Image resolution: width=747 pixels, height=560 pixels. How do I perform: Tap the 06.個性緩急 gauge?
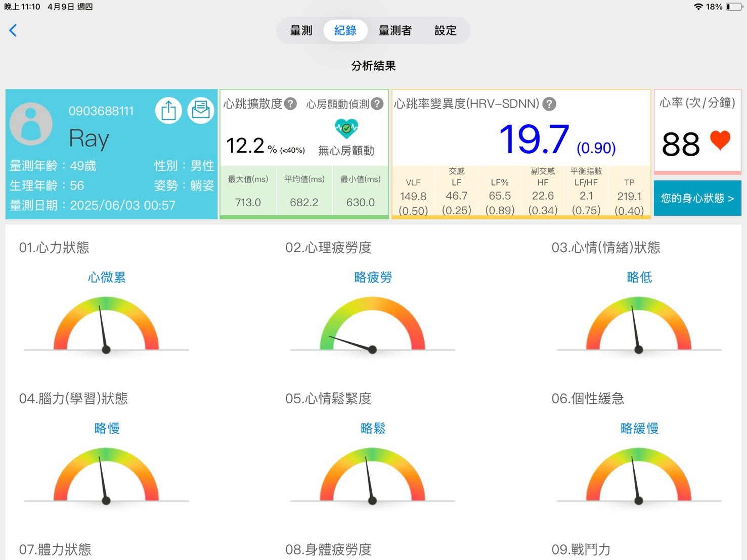pos(639,477)
